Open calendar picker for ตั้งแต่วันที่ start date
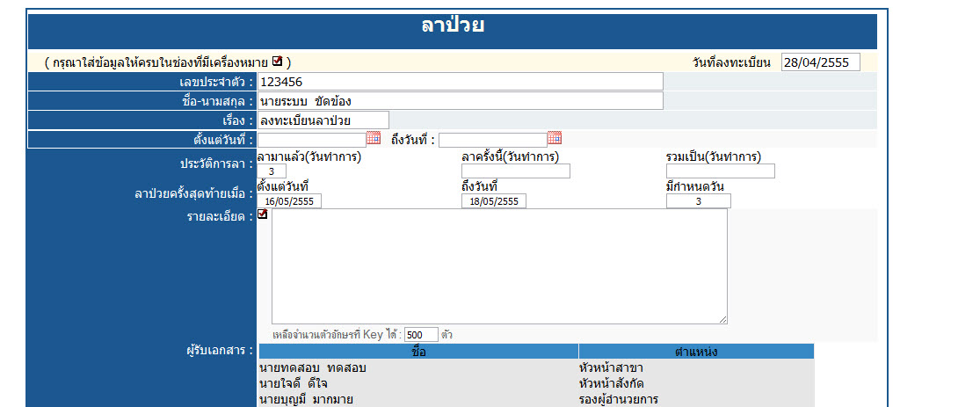 pos(374,138)
